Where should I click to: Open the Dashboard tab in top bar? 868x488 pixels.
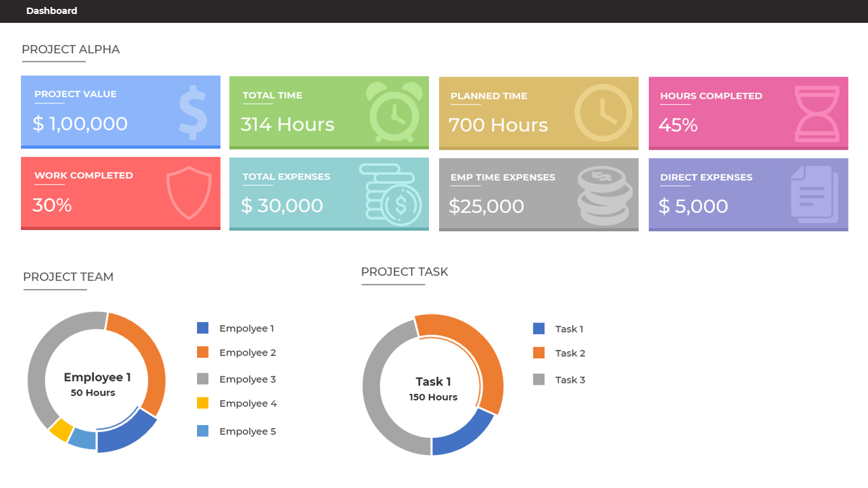click(52, 11)
